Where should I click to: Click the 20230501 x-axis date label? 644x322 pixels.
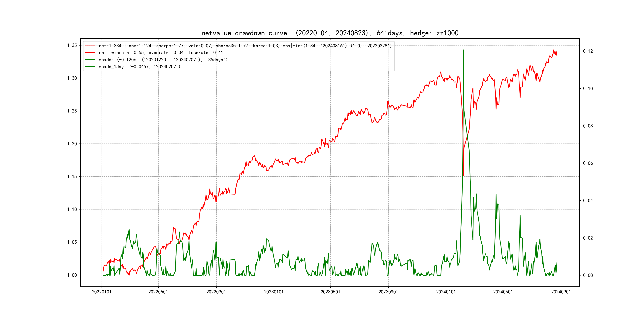[331, 292]
